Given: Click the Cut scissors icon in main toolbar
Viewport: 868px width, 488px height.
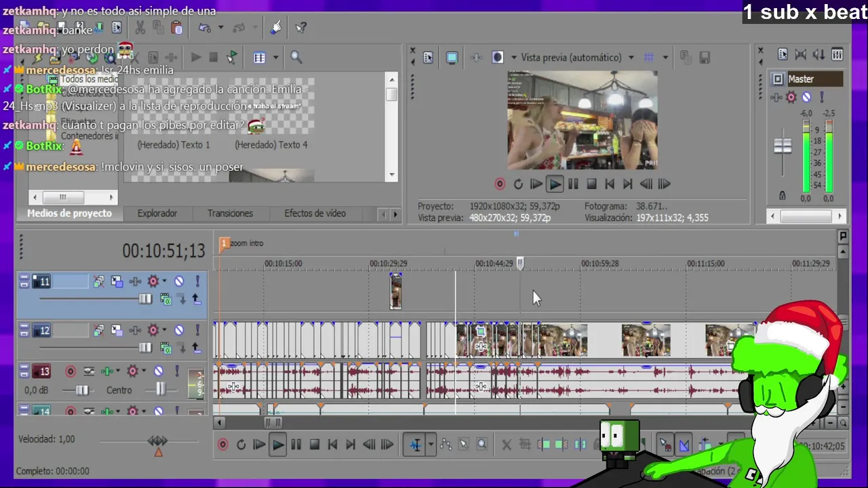Looking at the screenshot, I should 140,28.
